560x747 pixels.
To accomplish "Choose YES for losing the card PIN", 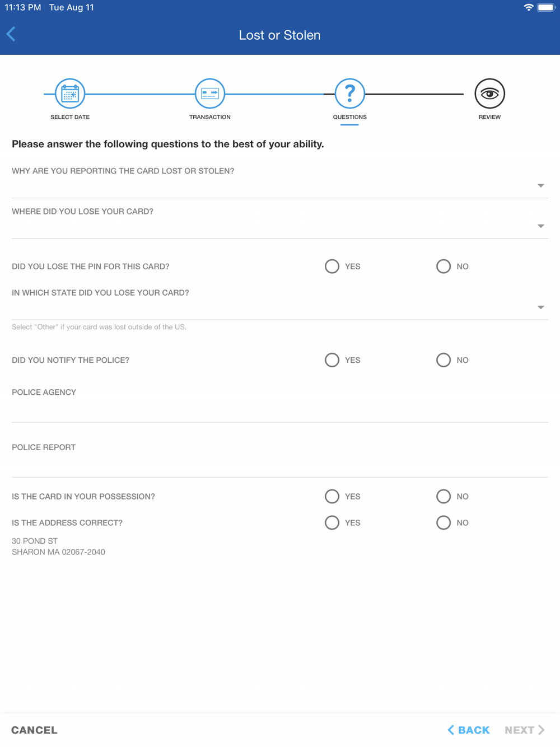I will click(x=332, y=266).
